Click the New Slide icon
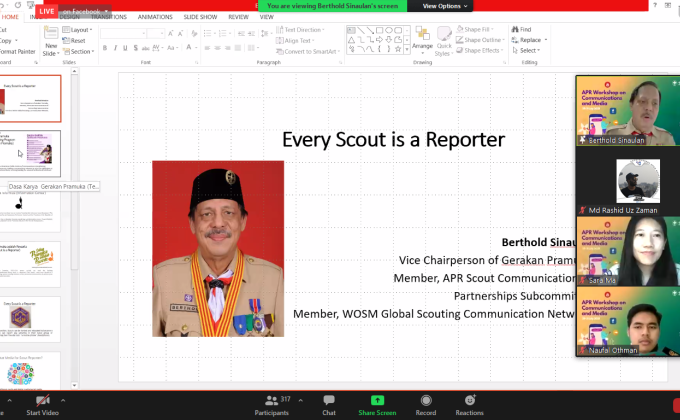 [50, 39]
